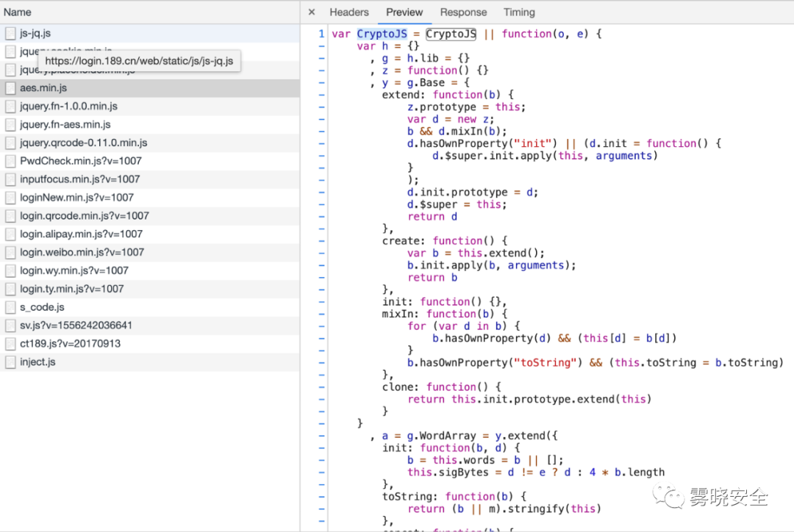Click the file icon beside aes.min.js
This screenshot has width=794, height=532.
tap(10, 88)
